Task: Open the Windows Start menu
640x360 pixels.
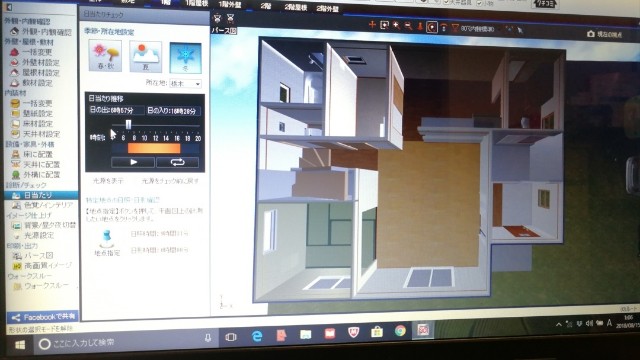Action: coord(20,345)
